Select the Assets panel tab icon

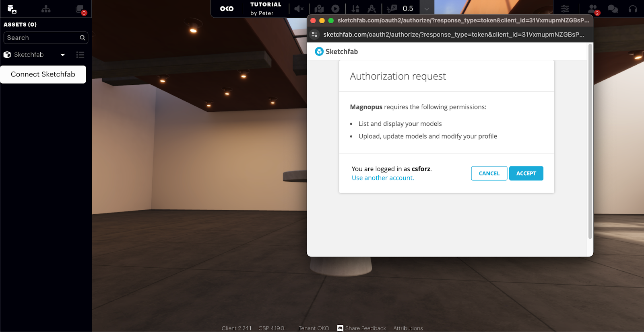pos(12,9)
